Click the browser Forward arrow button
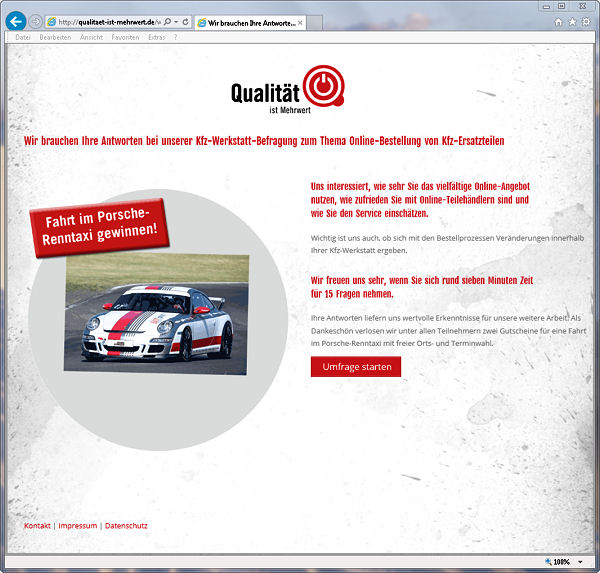The image size is (600, 573). pos(36,21)
